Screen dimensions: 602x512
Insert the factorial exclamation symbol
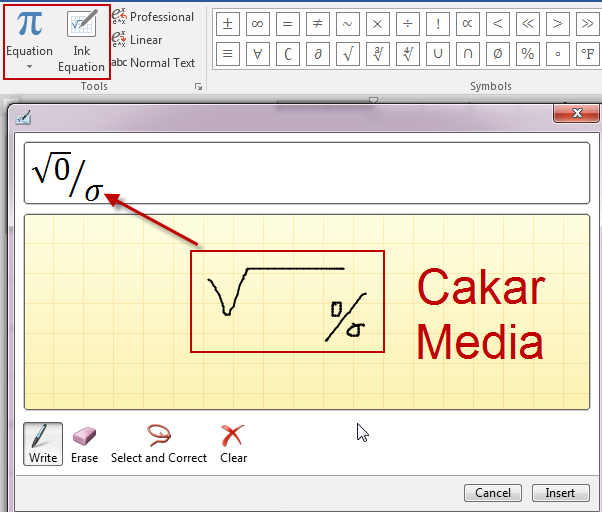(438, 24)
